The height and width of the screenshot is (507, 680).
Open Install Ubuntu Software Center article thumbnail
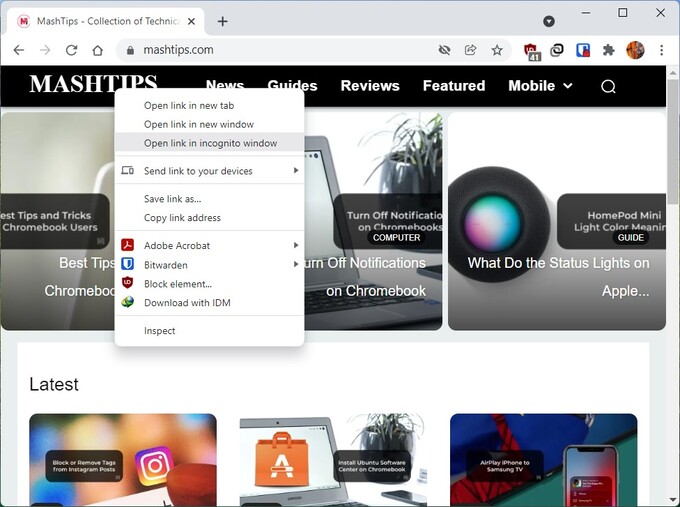333,460
